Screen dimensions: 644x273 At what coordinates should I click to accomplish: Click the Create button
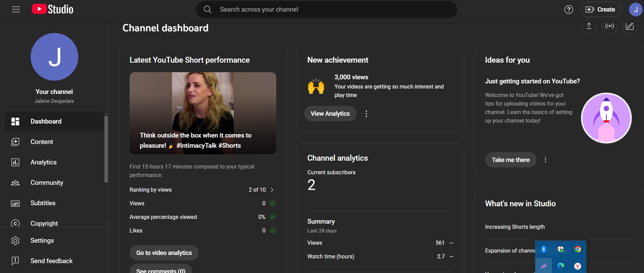[x=601, y=10]
